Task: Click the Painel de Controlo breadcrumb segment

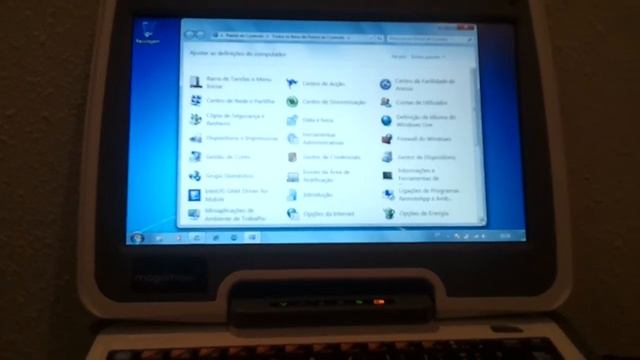Action: [x=244, y=36]
